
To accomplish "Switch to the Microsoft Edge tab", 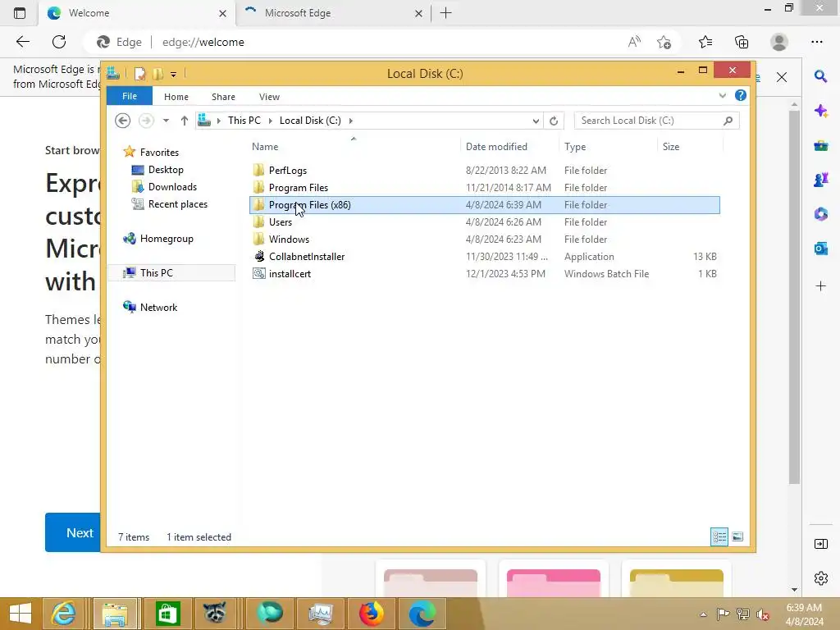I will coord(332,13).
